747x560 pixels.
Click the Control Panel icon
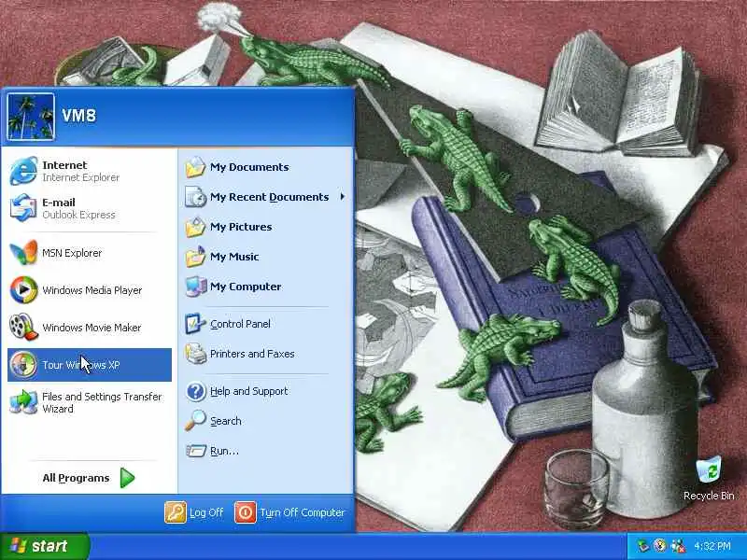(x=195, y=324)
